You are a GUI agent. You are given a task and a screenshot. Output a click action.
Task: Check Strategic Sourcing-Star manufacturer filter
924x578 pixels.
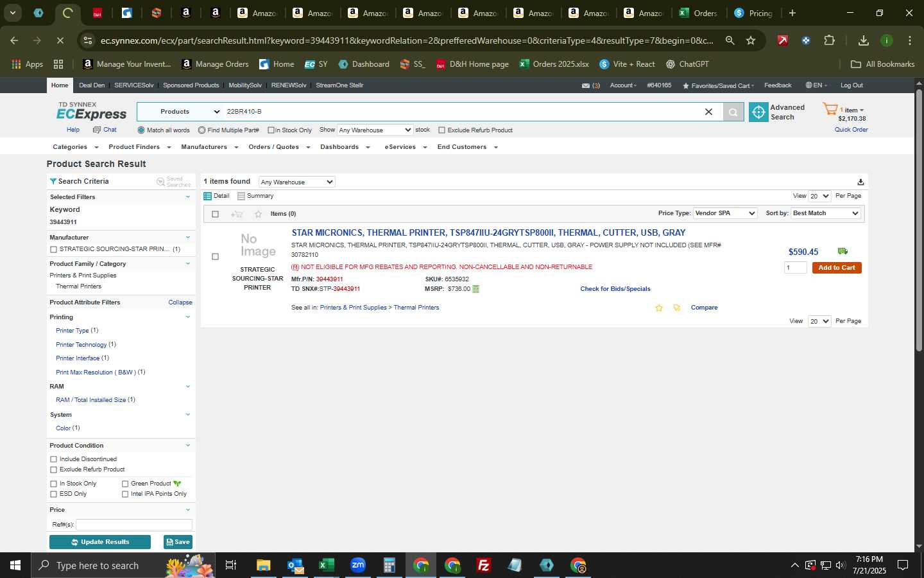pyautogui.click(x=53, y=249)
